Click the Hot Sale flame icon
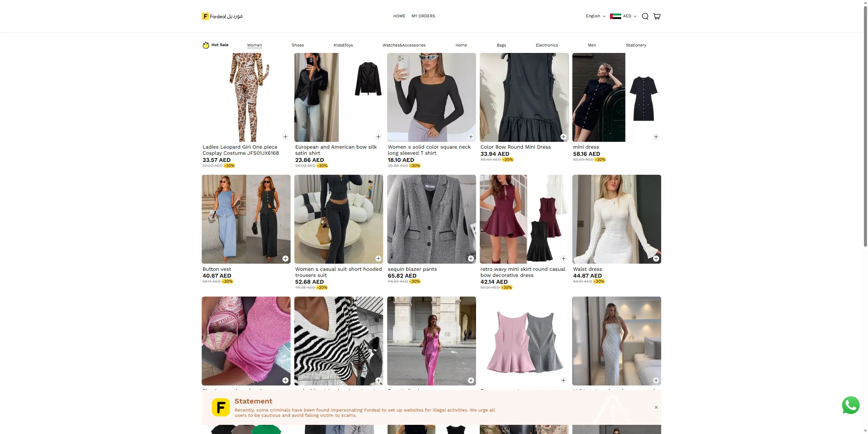The image size is (868, 434). [206, 45]
